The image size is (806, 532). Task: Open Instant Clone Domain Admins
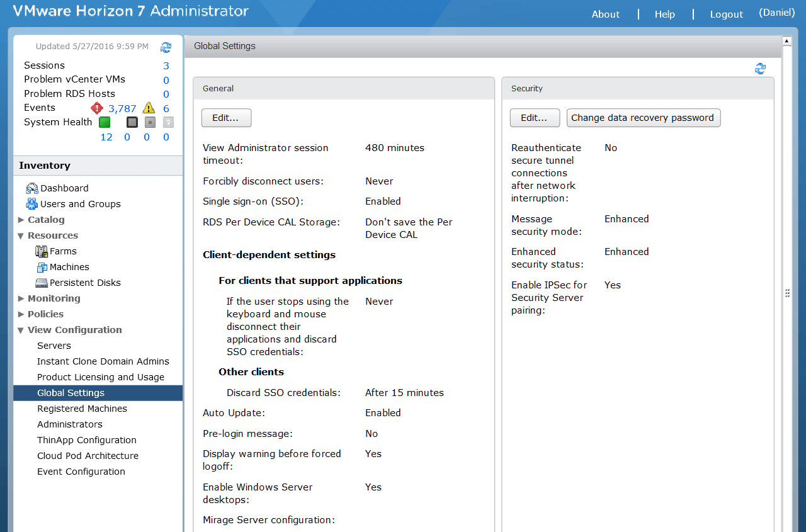click(103, 361)
